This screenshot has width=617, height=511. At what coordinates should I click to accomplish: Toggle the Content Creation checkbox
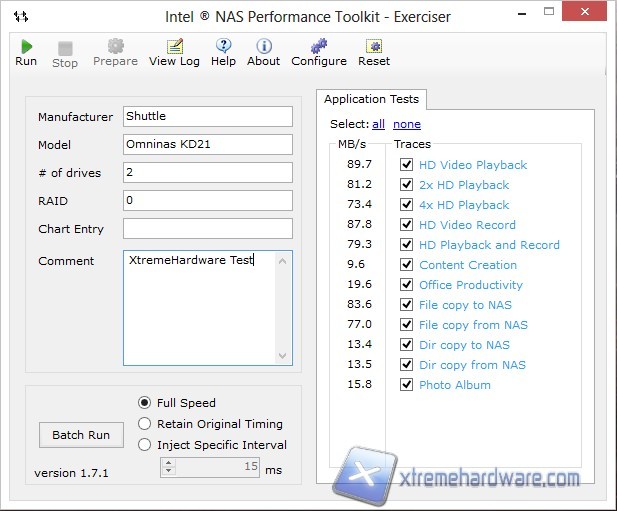click(406, 265)
